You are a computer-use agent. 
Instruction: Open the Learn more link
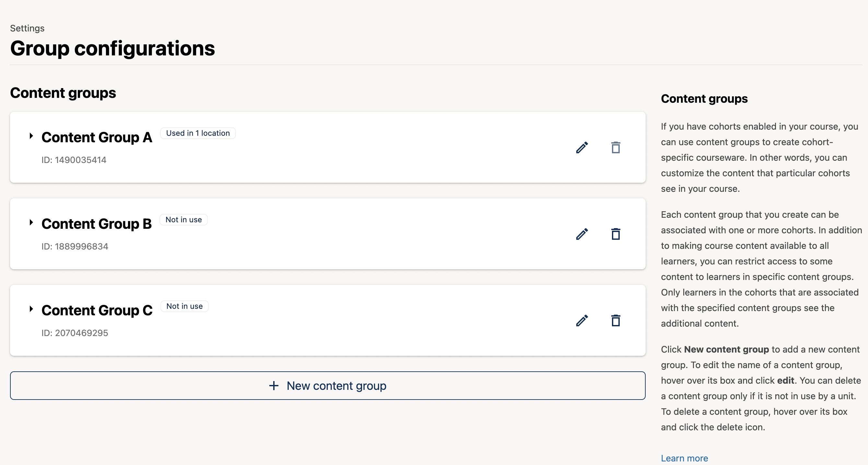pyautogui.click(x=684, y=458)
